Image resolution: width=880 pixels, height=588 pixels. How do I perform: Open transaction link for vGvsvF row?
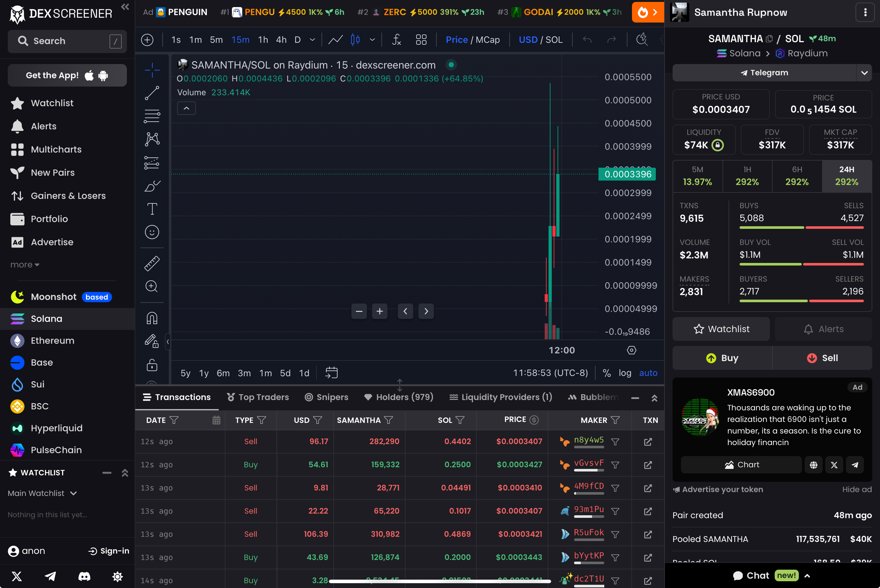point(648,465)
